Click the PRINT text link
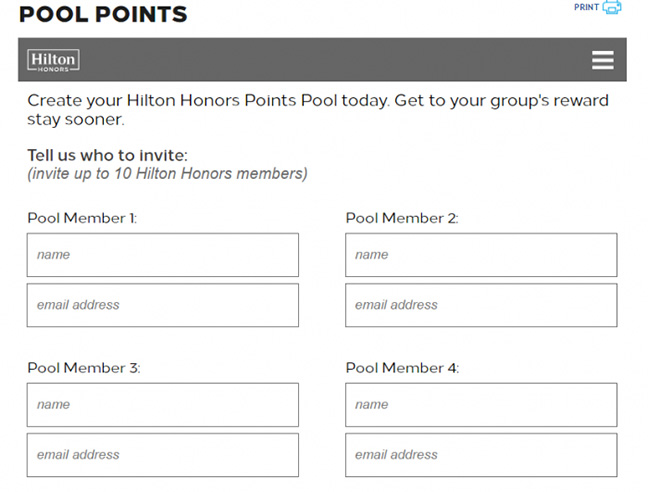The height and width of the screenshot is (492, 648). click(x=586, y=8)
